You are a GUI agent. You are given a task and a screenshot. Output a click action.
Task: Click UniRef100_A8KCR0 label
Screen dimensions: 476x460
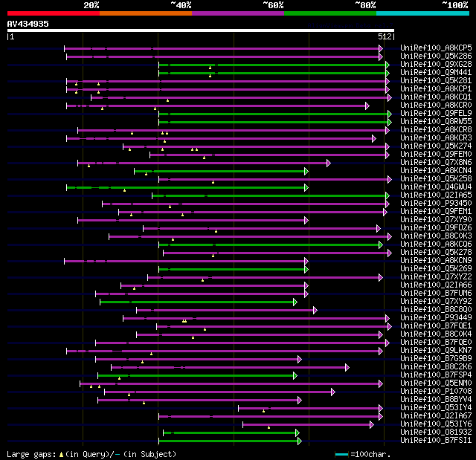coord(436,106)
